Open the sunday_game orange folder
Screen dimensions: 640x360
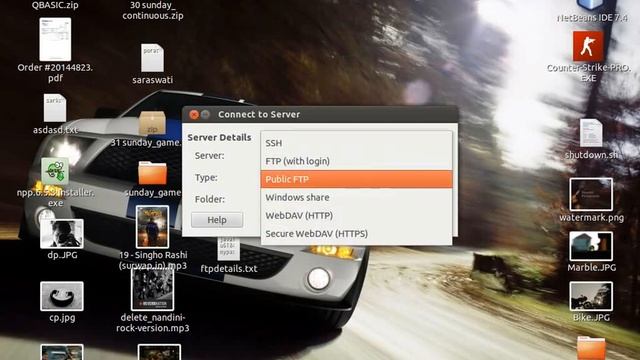152,173
